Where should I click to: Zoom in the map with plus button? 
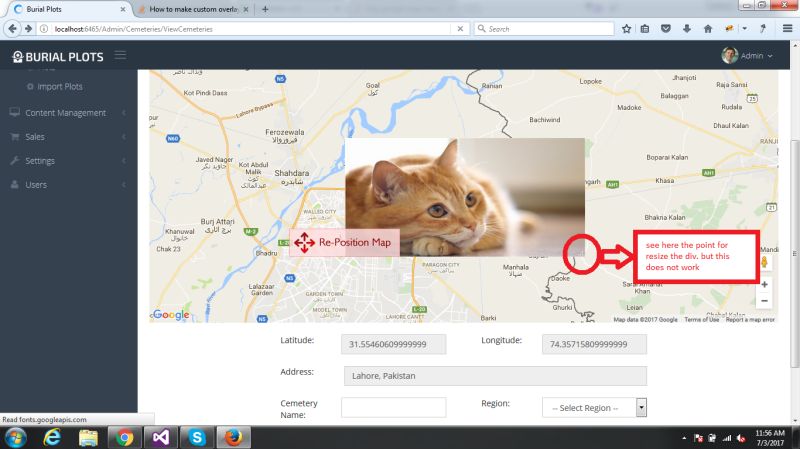pos(764,284)
